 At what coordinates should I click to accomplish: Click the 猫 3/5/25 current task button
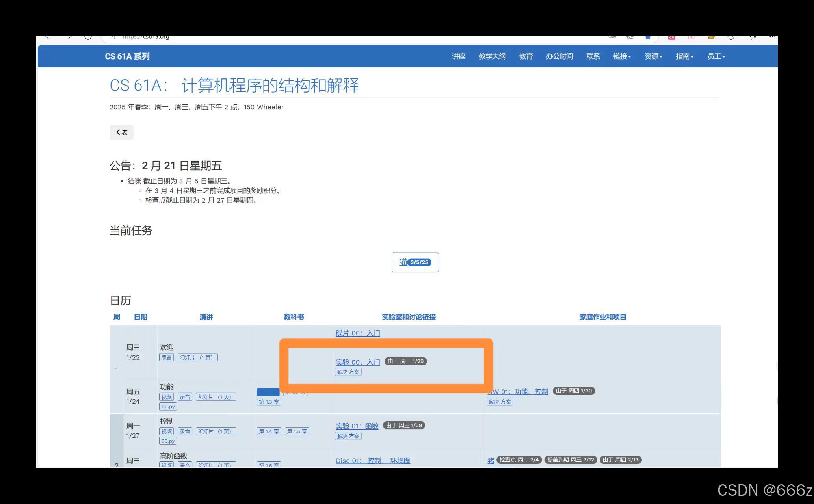click(x=415, y=262)
